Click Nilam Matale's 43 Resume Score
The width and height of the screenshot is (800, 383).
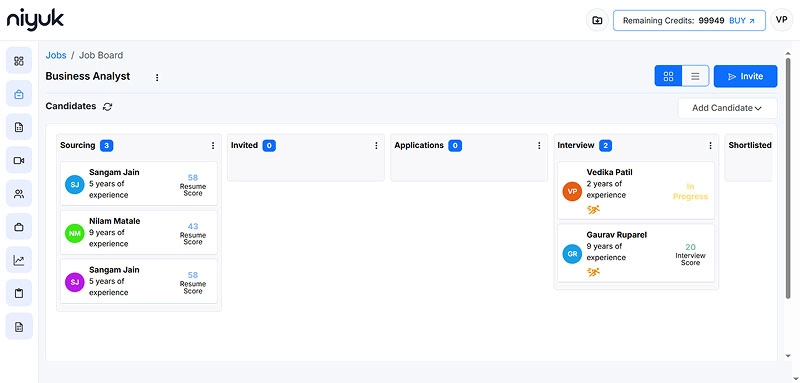point(193,234)
